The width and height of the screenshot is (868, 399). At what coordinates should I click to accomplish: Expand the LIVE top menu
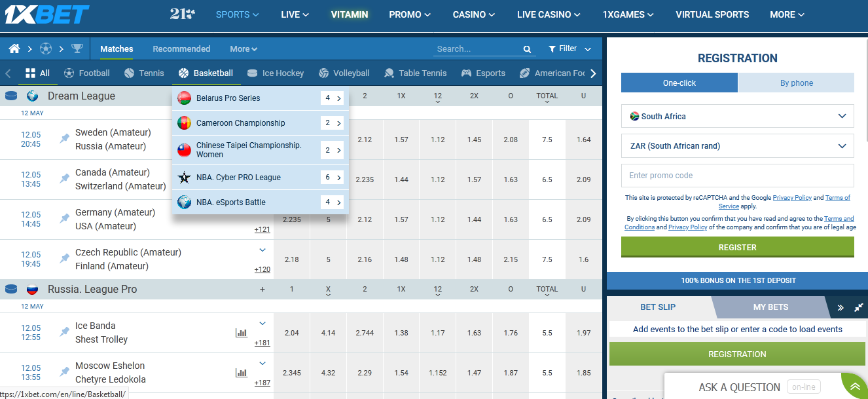click(295, 14)
